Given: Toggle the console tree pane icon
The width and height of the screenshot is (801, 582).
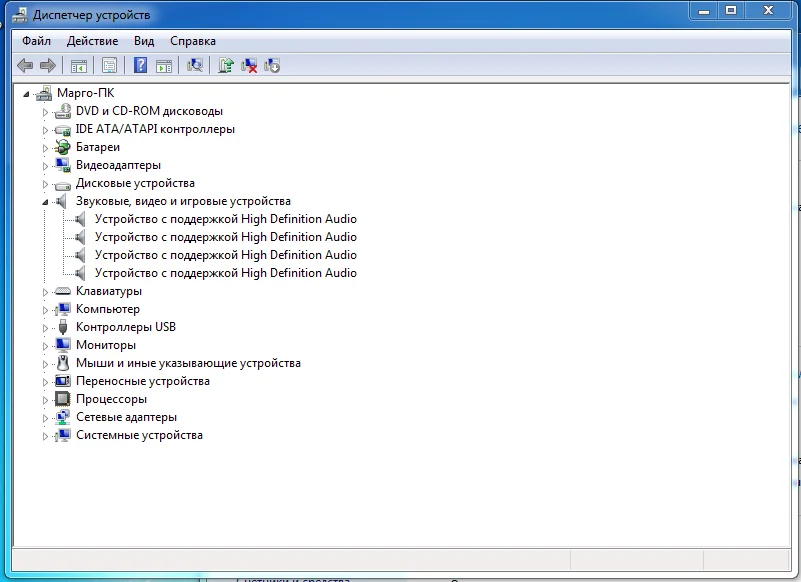Looking at the screenshot, I should (79, 65).
